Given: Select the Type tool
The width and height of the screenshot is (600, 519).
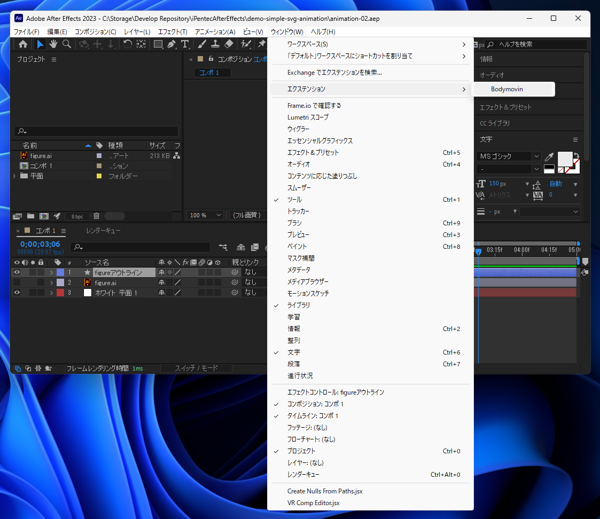Looking at the screenshot, I should pos(185,44).
